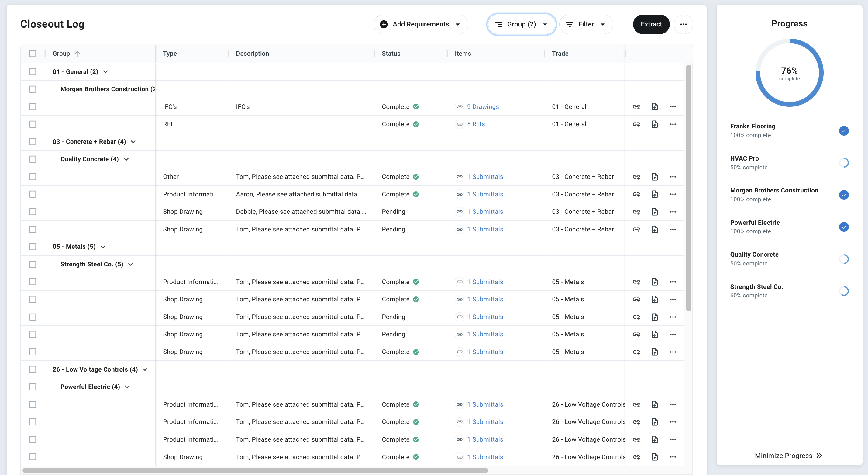Viewport: 868px width, 475px height.
Task: Check the checkbox beside Quality Concrete
Action: (x=33, y=159)
